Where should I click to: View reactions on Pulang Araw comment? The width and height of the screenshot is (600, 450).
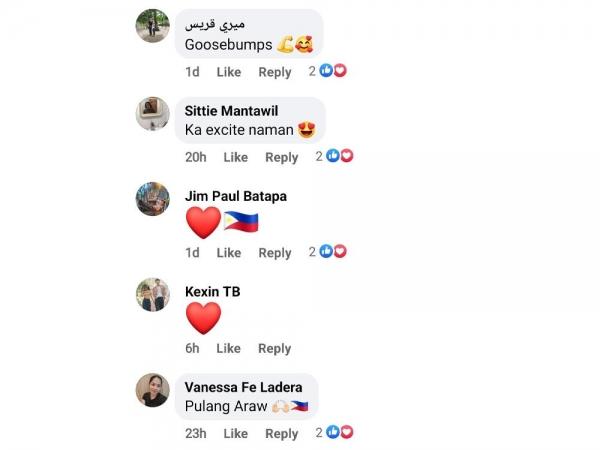pyautogui.click(x=335, y=432)
